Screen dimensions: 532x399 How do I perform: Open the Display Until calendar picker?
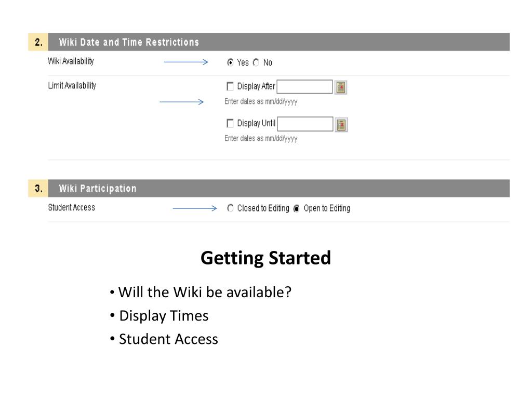pyautogui.click(x=341, y=125)
